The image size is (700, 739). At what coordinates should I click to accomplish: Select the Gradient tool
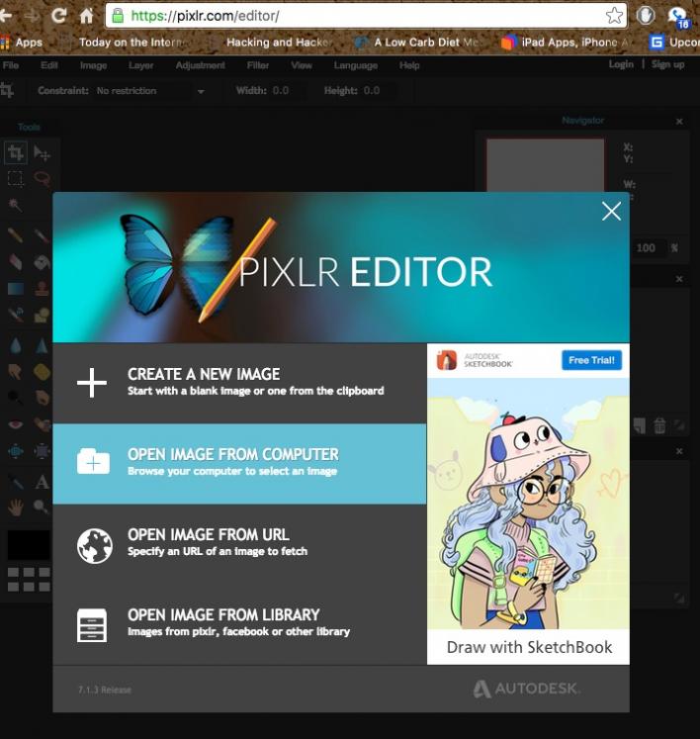coord(15,289)
